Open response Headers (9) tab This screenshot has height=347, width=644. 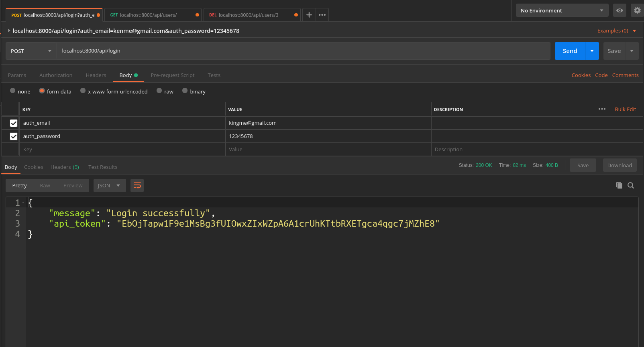[x=65, y=167]
